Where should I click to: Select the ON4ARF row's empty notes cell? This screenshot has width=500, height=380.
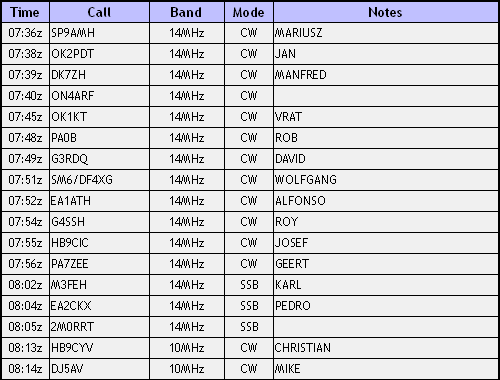[x=386, y=96]
